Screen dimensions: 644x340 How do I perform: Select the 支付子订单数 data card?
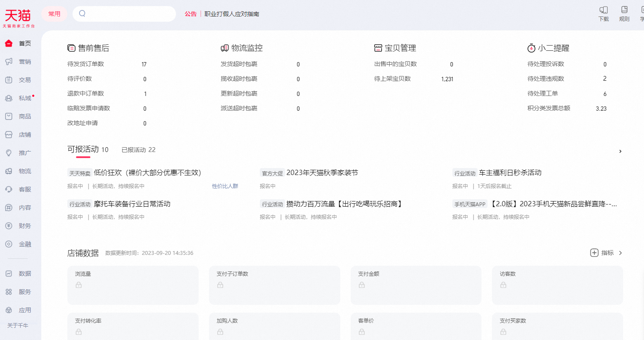(275, 285)
